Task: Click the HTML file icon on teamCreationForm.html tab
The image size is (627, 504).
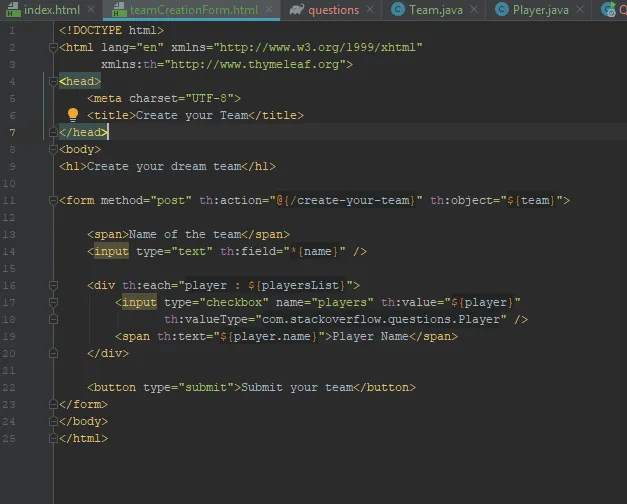Action: [x=119, y=10]
